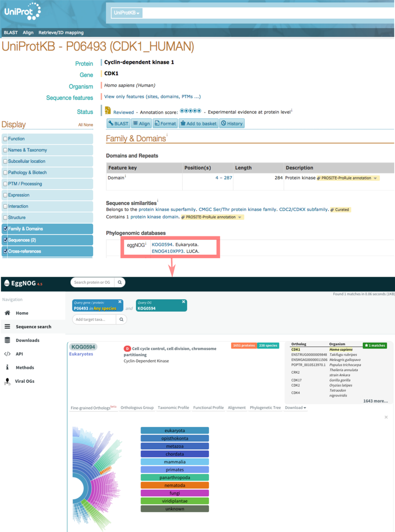Toggle the Expression checkbox

pyautogui.click(x=5, y=195)
